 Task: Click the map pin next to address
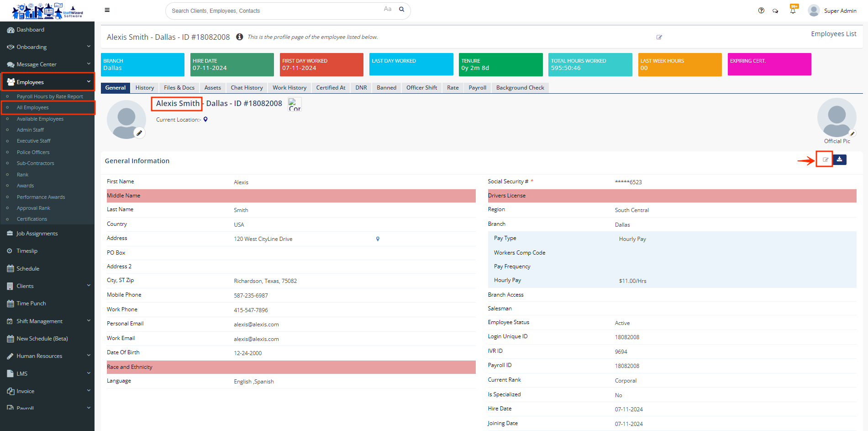click(x=378, y=239)
